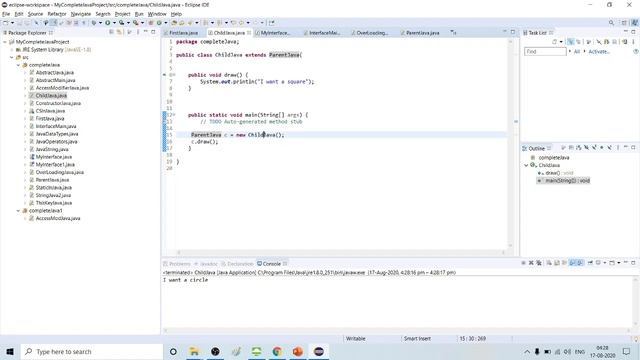Open the Refactor menu
The height and width of the screenshot is (360, 640).
[x=57, y=14]
